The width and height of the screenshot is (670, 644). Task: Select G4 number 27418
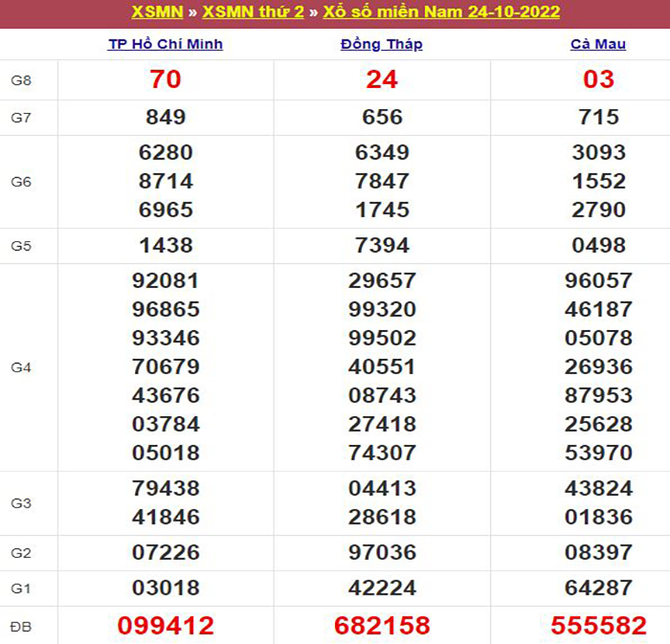tap(382, 424)
